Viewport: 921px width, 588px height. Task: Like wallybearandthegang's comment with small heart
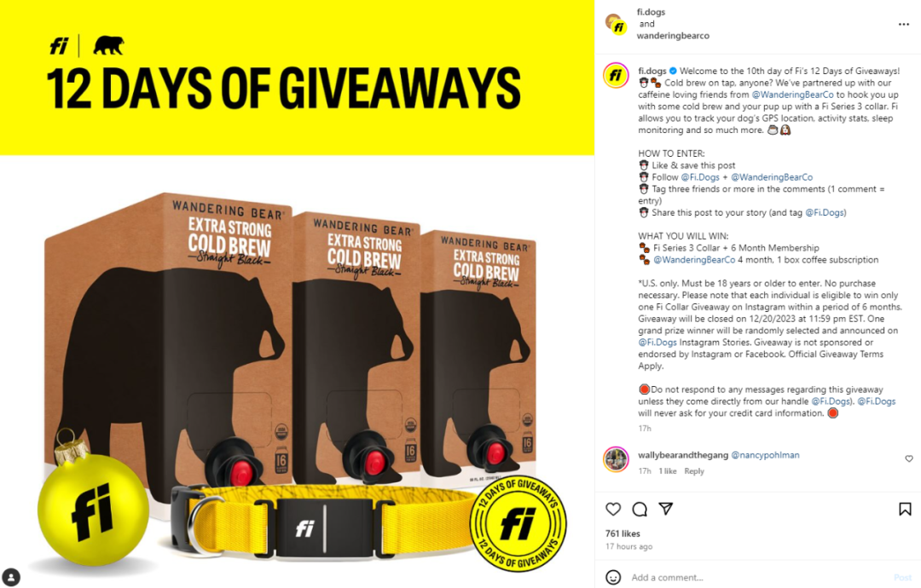(909, 459)
